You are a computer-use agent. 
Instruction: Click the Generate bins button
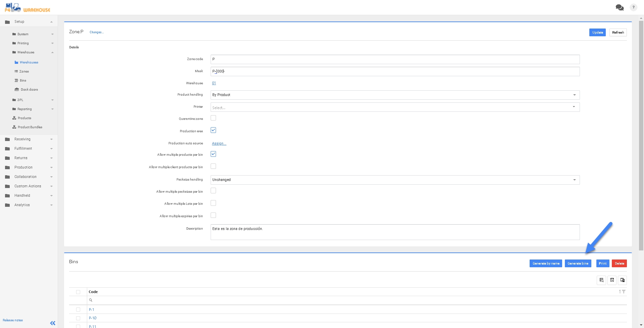tap(578, 264)
